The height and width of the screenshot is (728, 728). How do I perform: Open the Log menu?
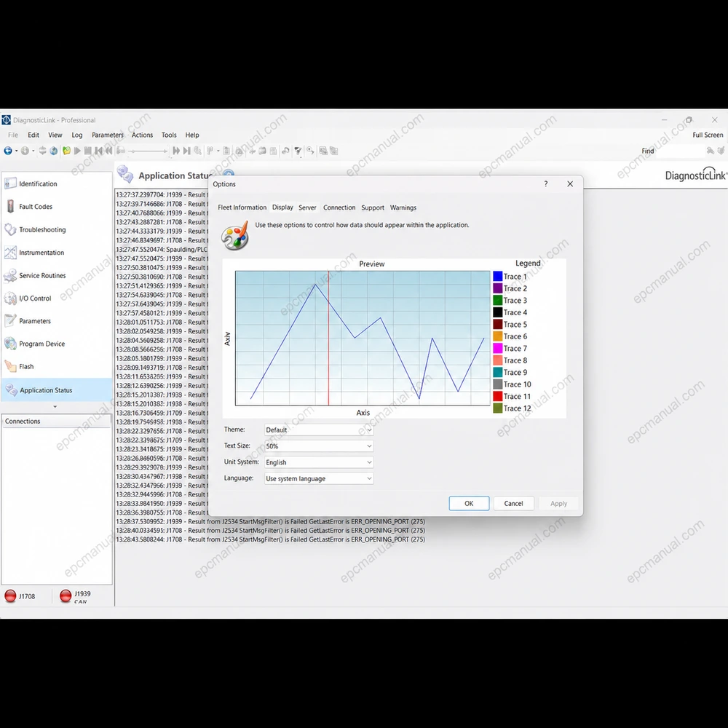pos(77,135)
